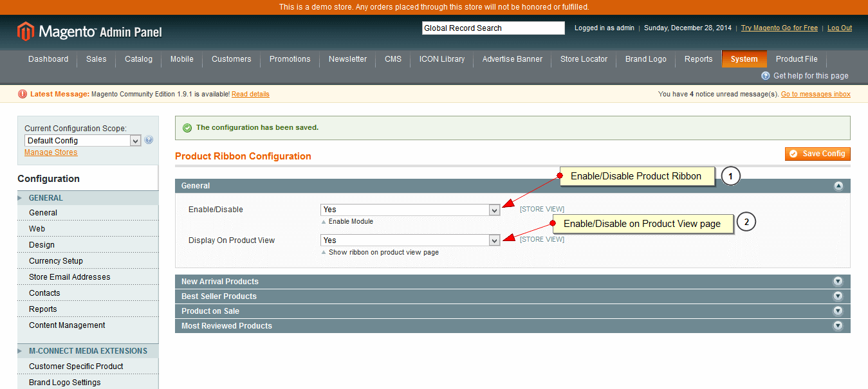
Task: Select Brand Logo Settings in sidebar
Action: click(65, 383)
